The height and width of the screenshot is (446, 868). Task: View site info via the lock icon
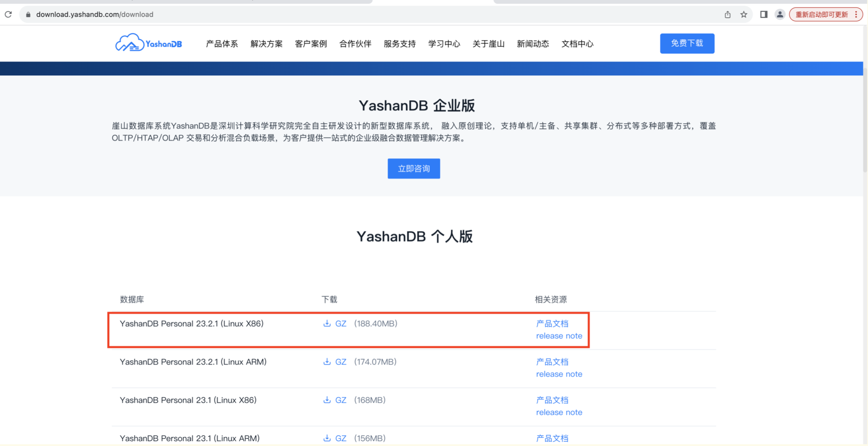(28, 15)
